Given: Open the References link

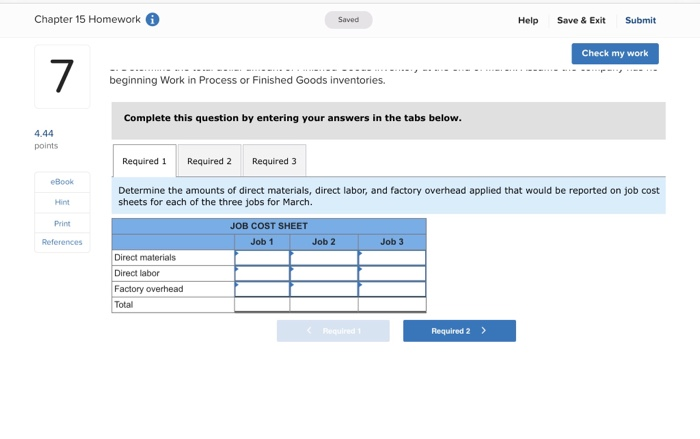Looking at the screenshot, I should [62, 242].
